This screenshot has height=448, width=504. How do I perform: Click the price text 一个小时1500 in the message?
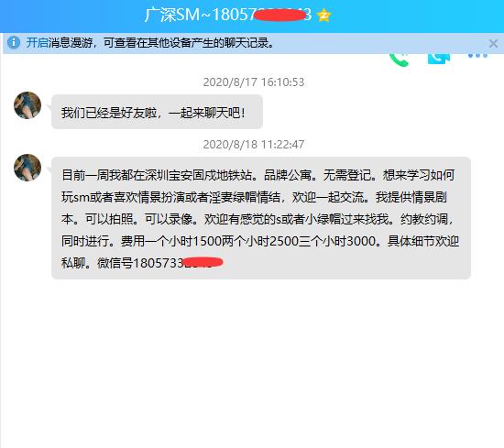point(184,241)
